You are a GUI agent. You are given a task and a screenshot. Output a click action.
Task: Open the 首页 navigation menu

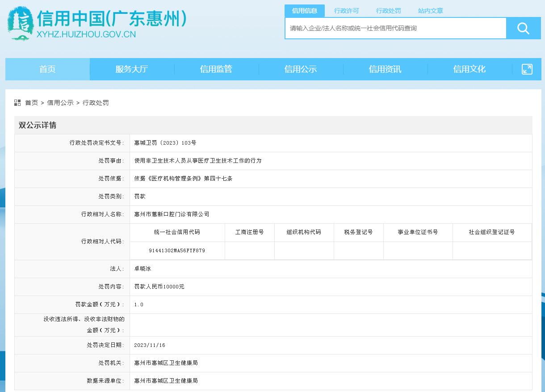48,69
